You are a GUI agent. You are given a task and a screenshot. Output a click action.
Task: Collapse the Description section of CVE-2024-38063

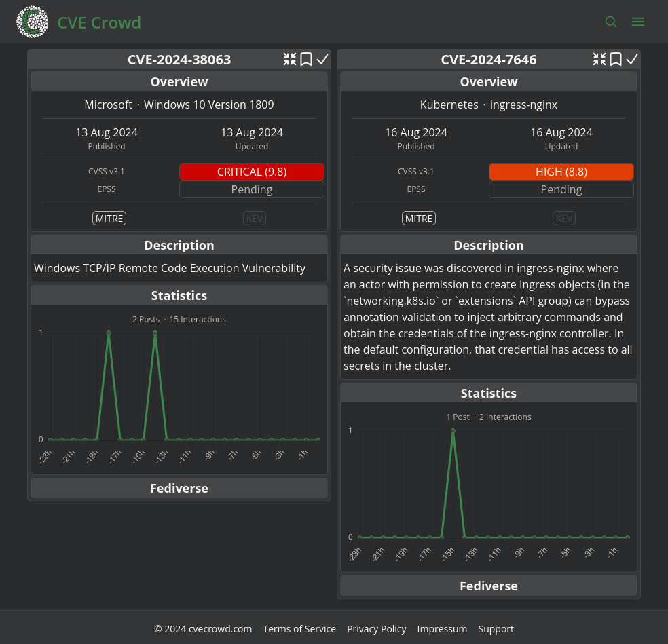[x=179, y=245]
